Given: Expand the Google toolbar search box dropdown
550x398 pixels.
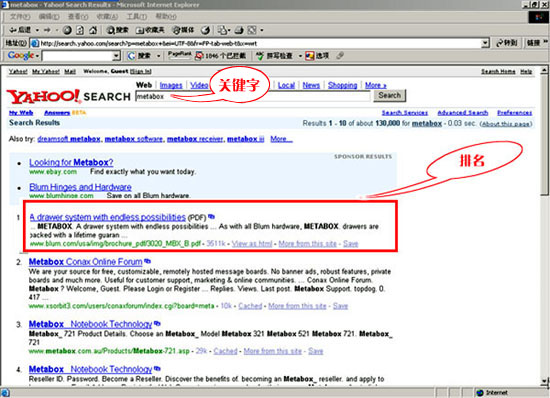Looking at the screenshot, I should pos(116,56).
